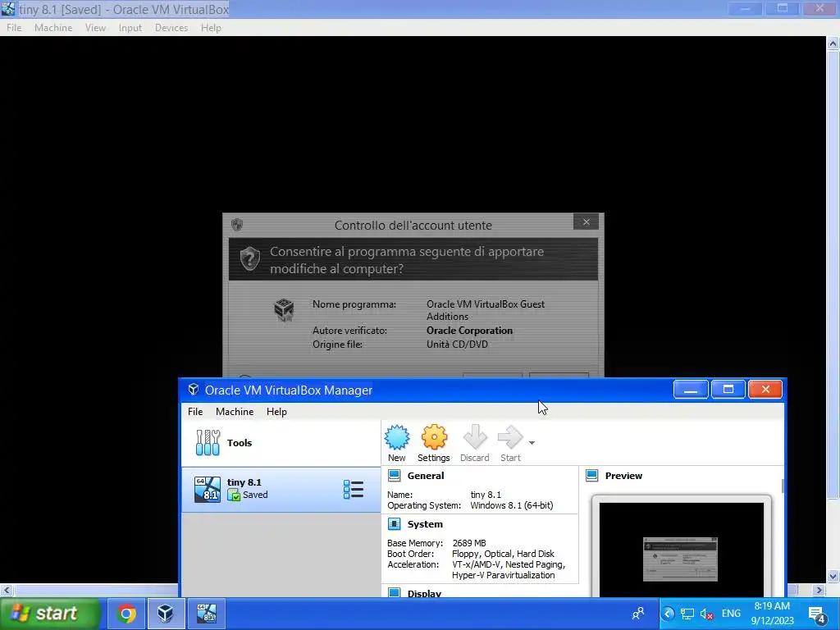Expand hidden tray icons arrow
The height and width of the screenshot is (630, 840).
[668, 614]
